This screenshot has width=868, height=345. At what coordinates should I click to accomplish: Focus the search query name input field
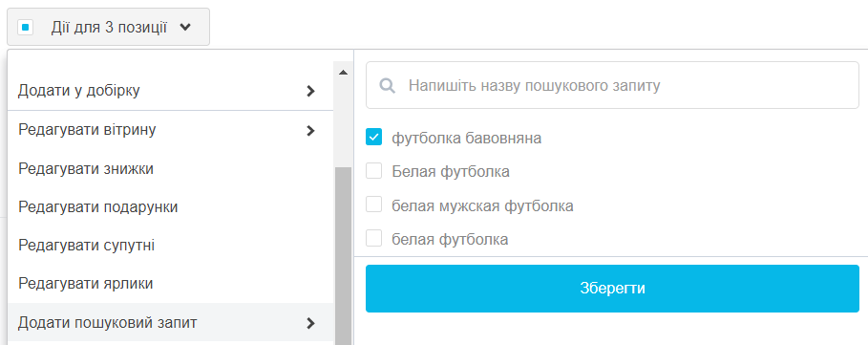(x=612, y=85)
